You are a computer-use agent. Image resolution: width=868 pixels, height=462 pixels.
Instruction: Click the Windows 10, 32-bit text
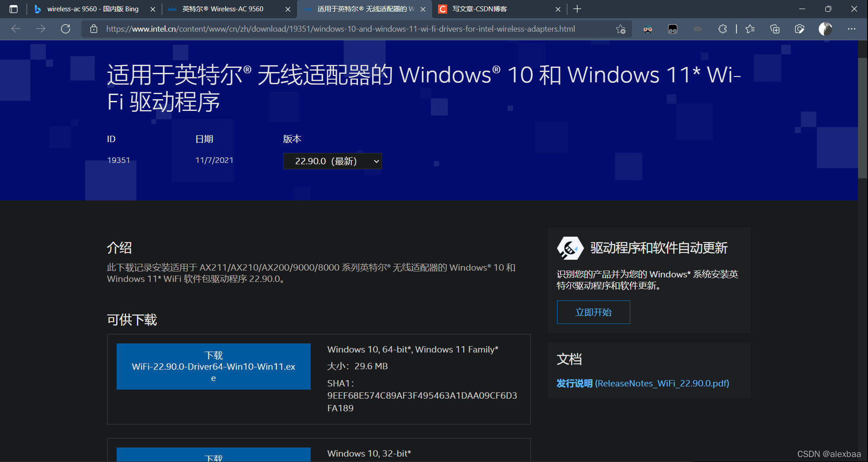(x=369, y=453)
